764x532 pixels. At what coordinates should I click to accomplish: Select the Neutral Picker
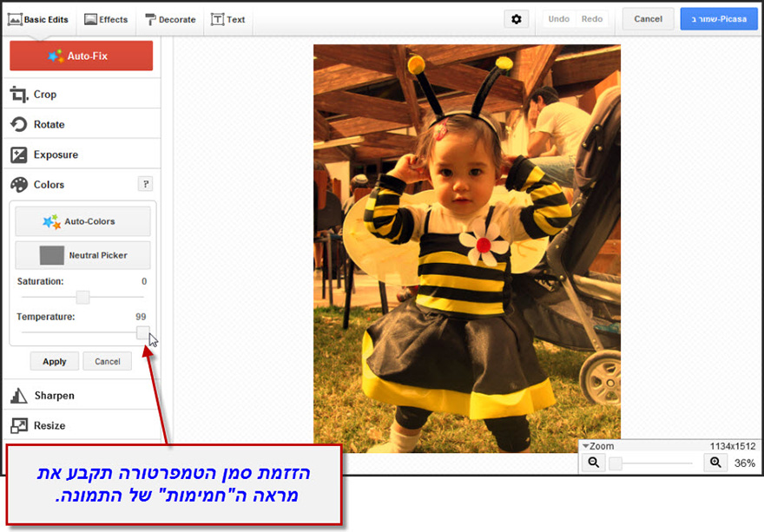click(x=82, y=254)
